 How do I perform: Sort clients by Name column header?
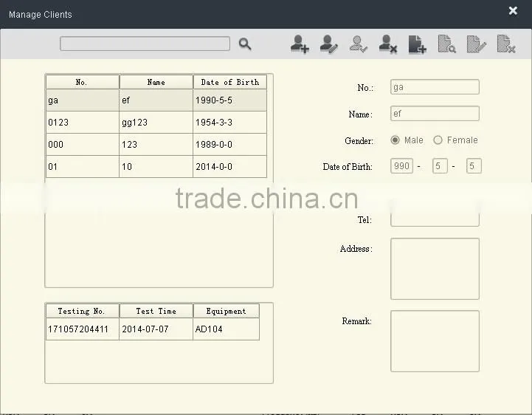pos(156,82)
